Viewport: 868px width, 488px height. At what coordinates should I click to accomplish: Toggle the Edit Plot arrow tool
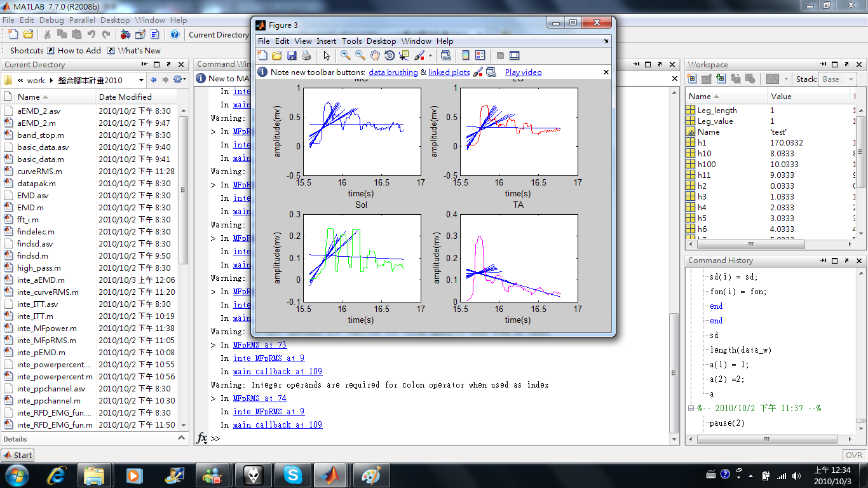[x=326, y=55]
